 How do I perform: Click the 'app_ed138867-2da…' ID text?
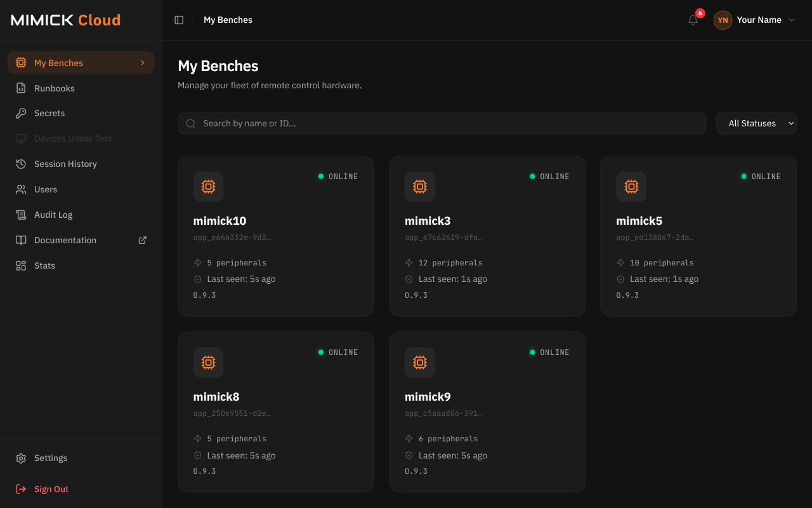click(x=655, y=237)
